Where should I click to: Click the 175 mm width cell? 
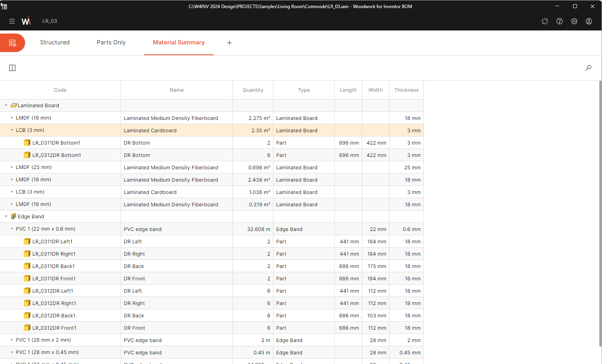click(376, 266)
